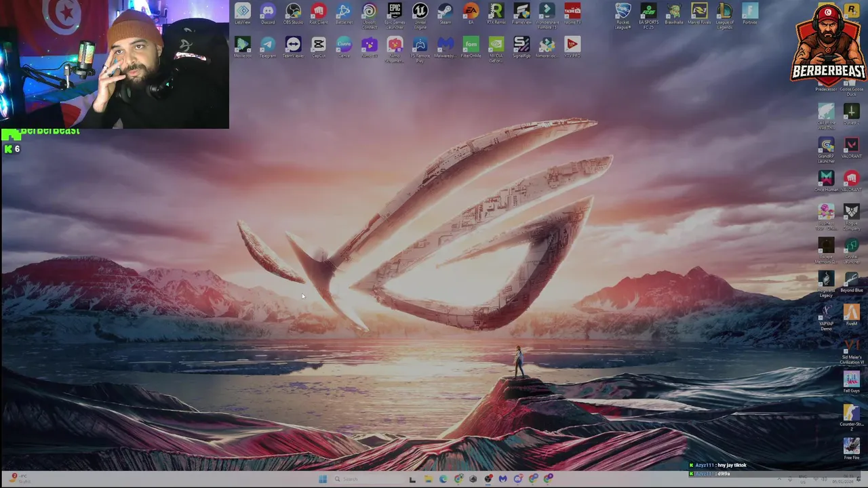868x488 pixels.
Task: Select the Canva icon
Action: (344, 47)
